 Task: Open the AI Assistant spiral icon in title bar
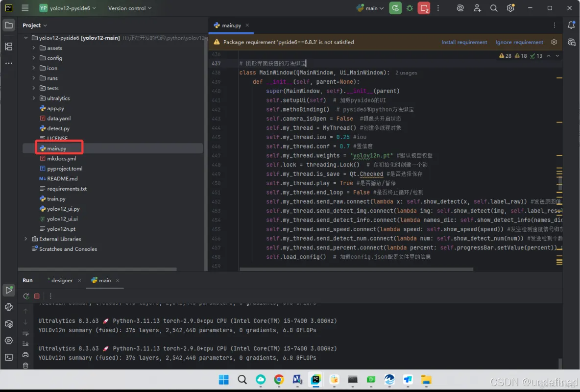pyautogui.click(x=460, y=8)
